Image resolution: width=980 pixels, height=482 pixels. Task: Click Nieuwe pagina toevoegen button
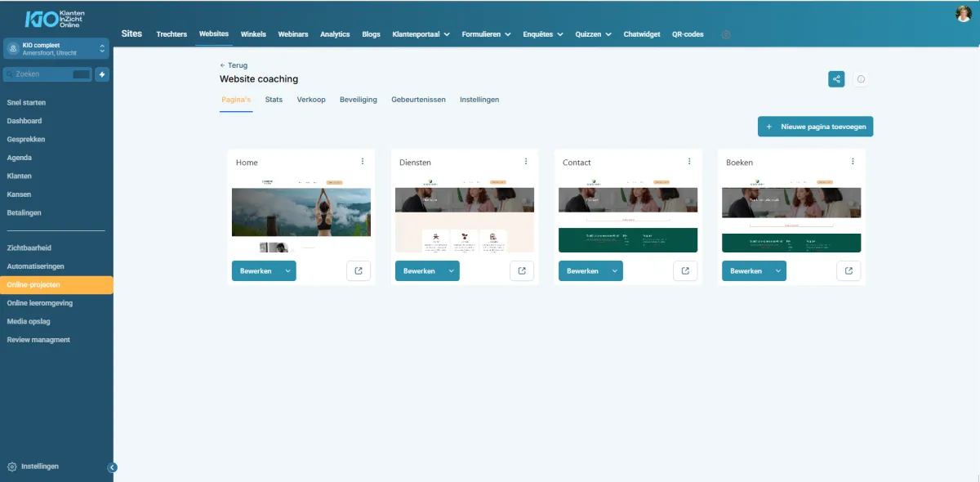816,127
